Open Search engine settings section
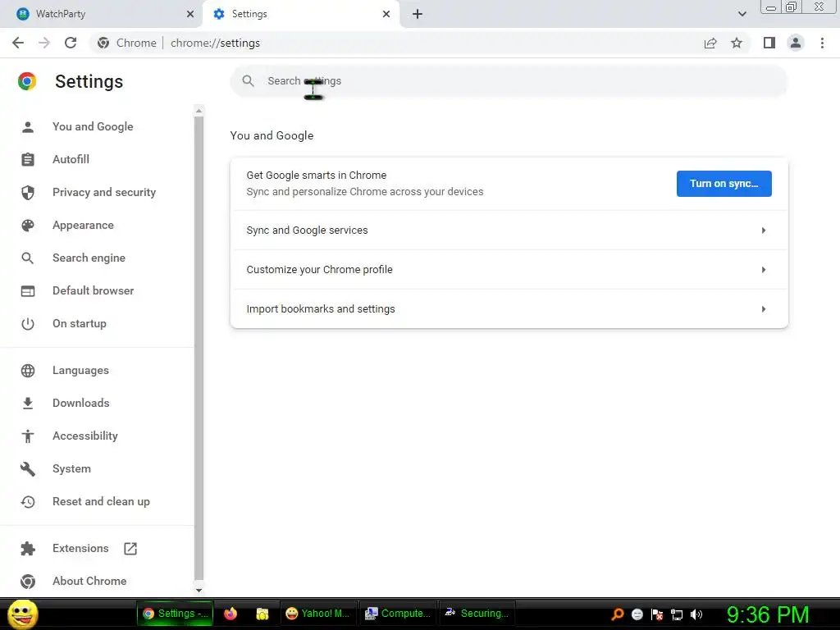 (89, 258)
